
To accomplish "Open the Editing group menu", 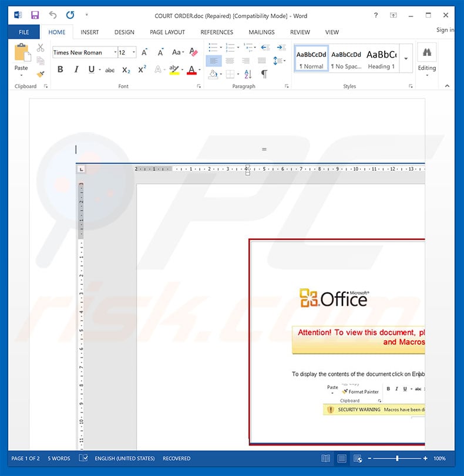I will pos(427,60).
